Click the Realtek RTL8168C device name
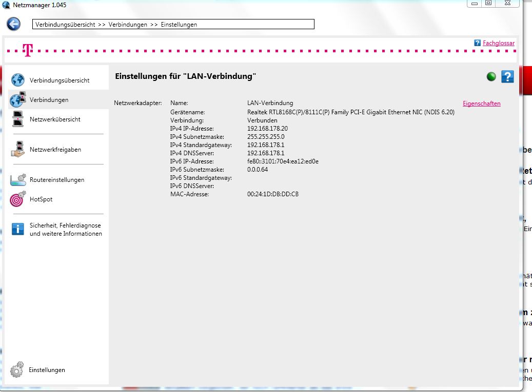The image size is (532, 392). [x=351, y=112]
